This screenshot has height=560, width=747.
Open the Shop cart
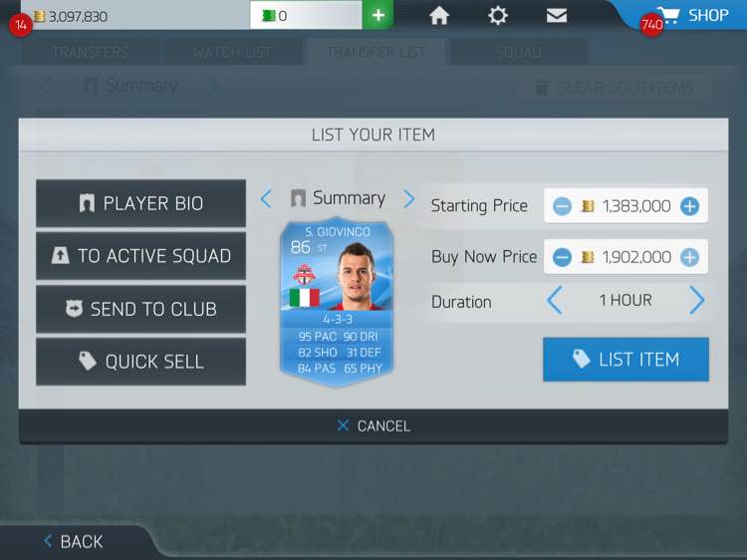pos(693,15)
